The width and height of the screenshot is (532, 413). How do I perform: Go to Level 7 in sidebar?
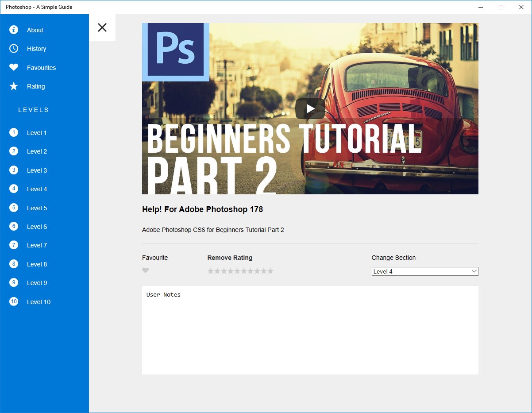44,245
